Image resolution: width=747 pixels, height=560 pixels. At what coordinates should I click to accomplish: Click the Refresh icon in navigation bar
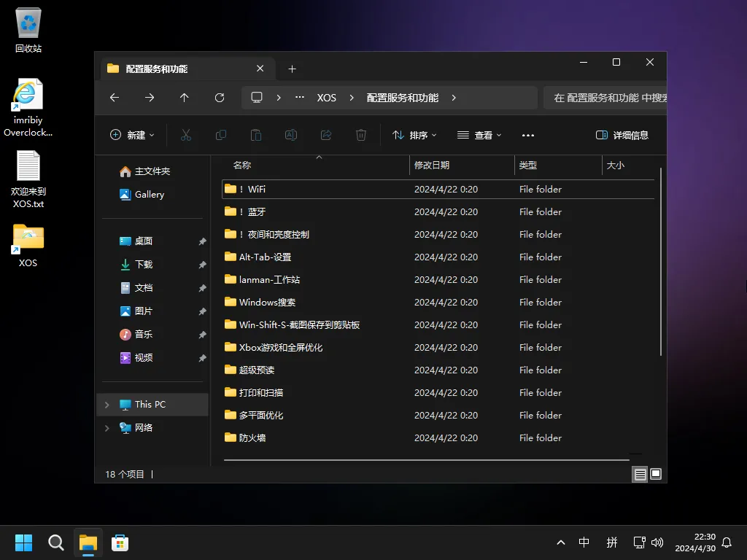[220, 97]
